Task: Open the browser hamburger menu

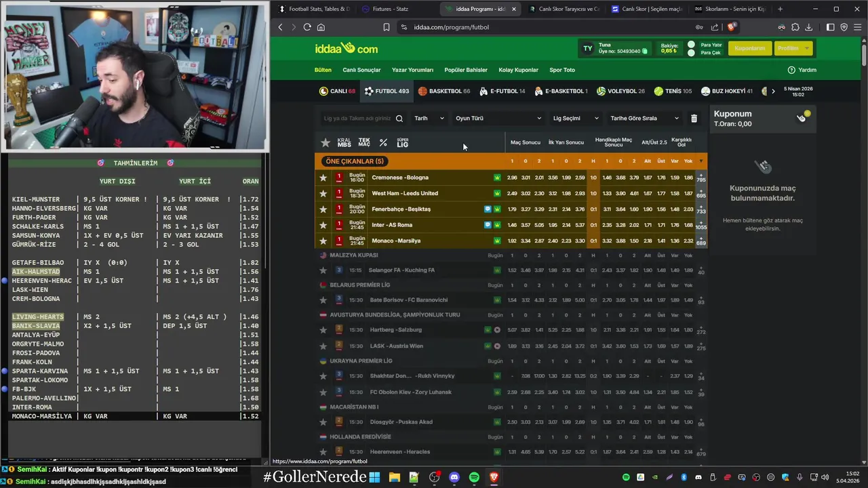Action: pos(857,27)
